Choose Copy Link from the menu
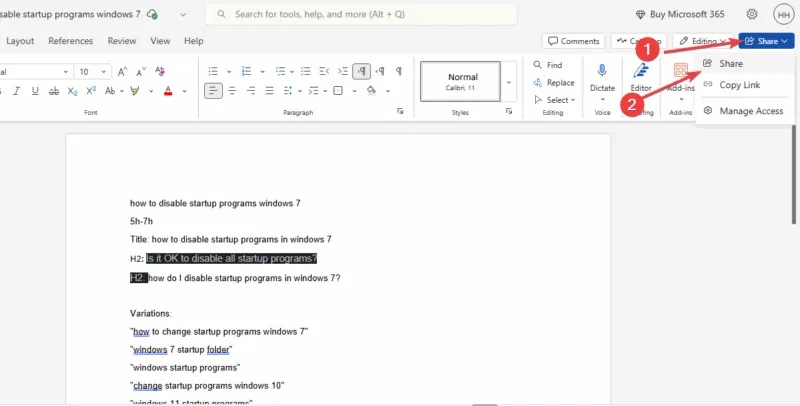Viewport: 800px width, 406px height. pyautogui.click(x=744, y=85)
